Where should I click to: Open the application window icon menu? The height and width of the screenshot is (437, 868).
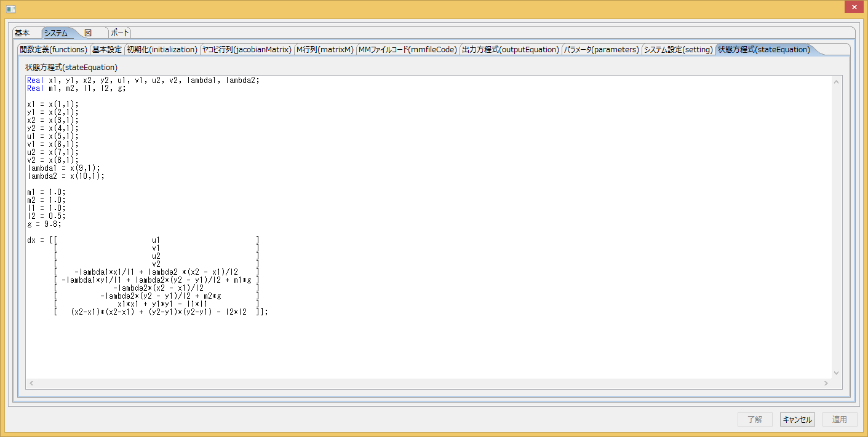click(x=10, y=9)
